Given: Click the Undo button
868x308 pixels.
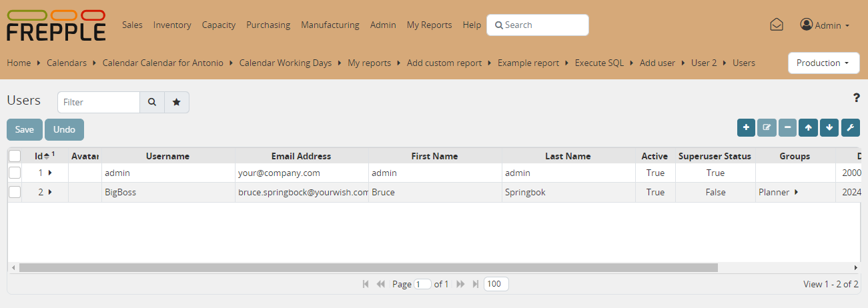Looking at the screenshot, I should click(64, 129).
